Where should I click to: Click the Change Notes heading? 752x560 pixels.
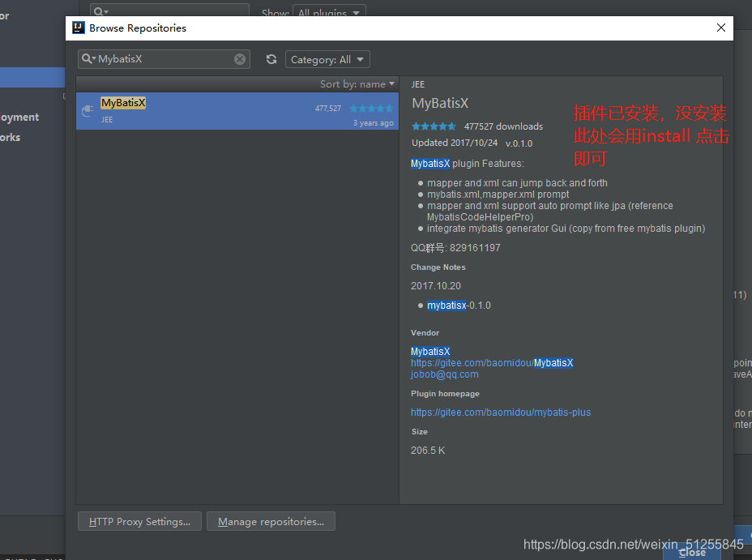[x=438, y=267]
